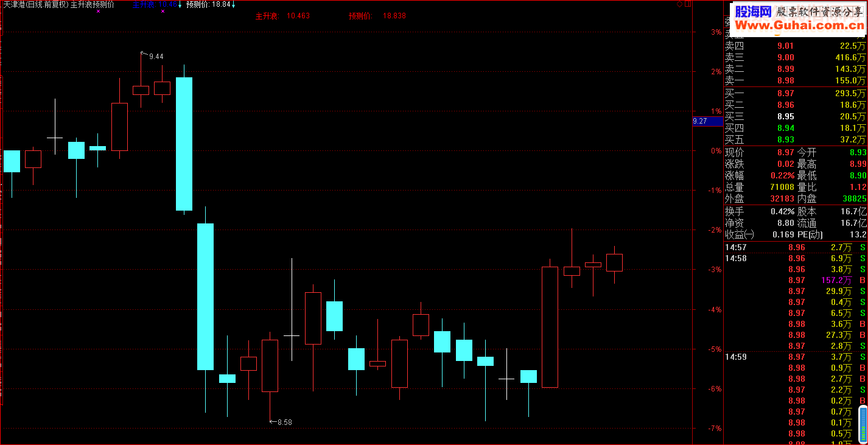Select the 买五 8.93 bid row
This screenshot has width=868, height=445.
pyautogui.click(x=795, y=139)
